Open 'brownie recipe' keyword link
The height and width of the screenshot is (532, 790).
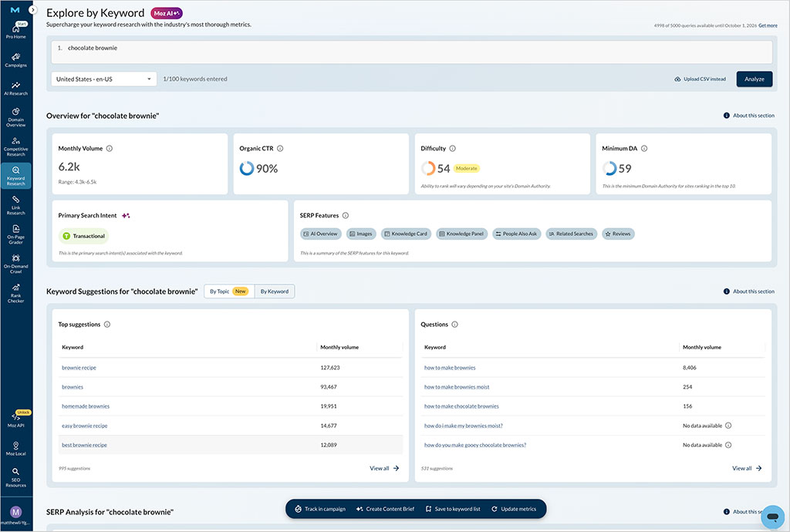click(79, 368)
